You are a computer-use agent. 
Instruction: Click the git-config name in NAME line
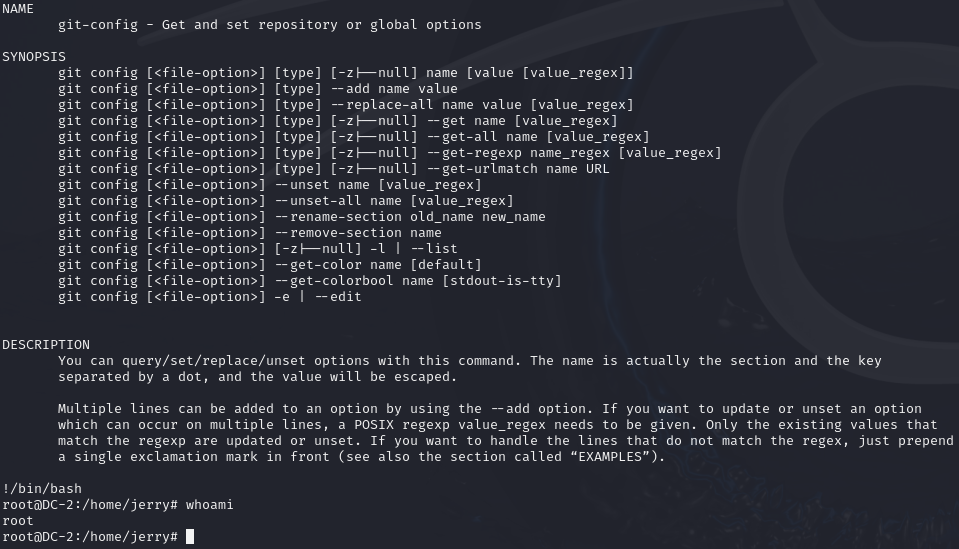click(x=98, y=24)
